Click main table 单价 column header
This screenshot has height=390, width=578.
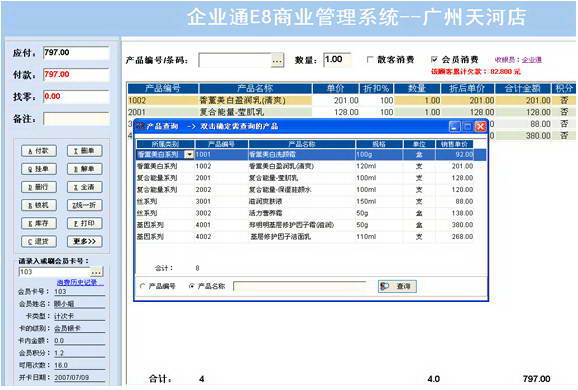(x=335, y=88)
